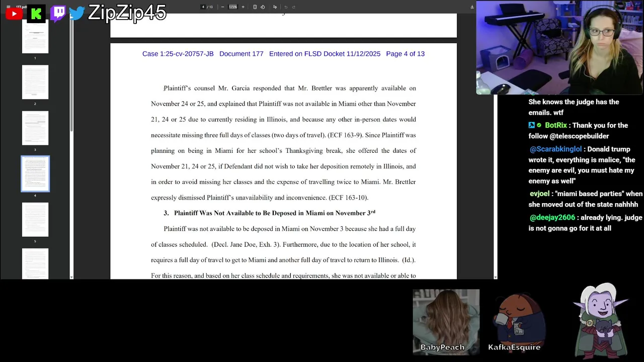The image size is (644, 362).
Task: Open the PDF viewer sidebar hamburger menu
Action: click(9, 7)
